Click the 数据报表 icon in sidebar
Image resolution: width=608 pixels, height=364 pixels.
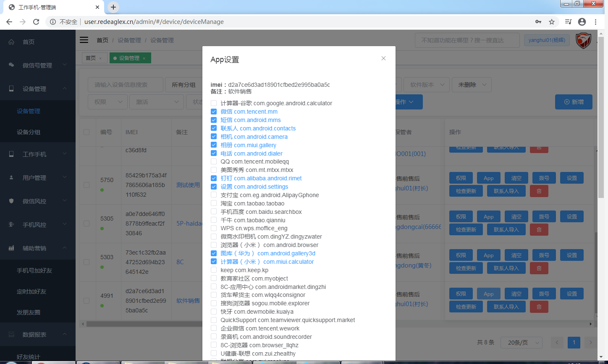(11, 335)
